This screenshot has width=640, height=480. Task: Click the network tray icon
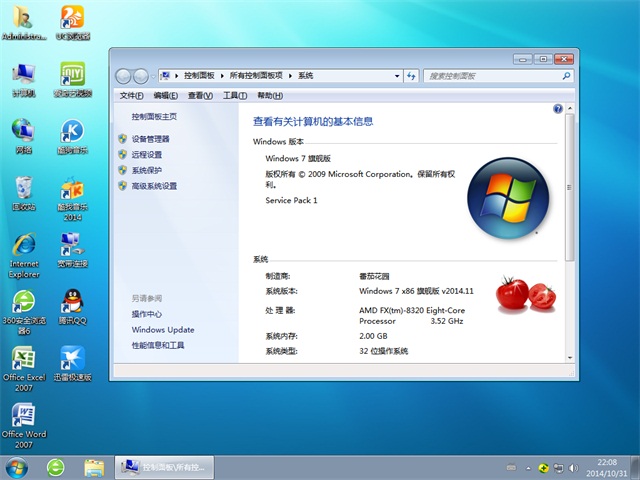(x=558, y=468)
